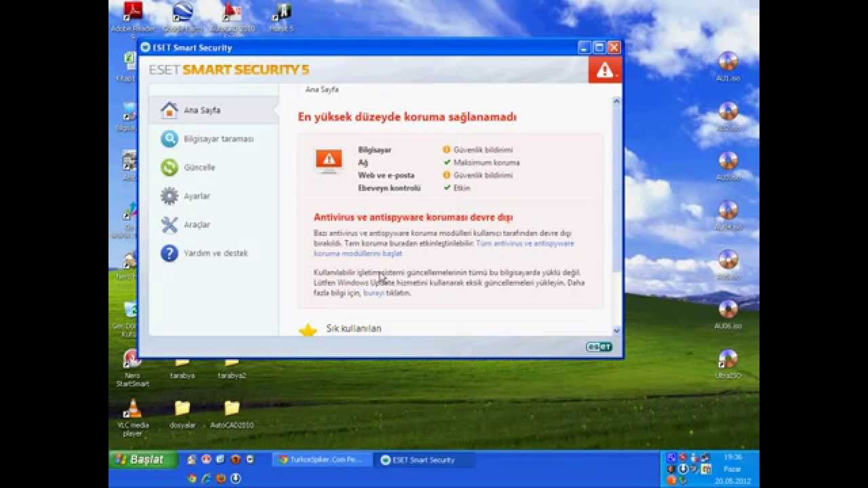Select the Güncelle update icon
The width and height of the screenshot is (868, 488).
[x=169, y=167]
